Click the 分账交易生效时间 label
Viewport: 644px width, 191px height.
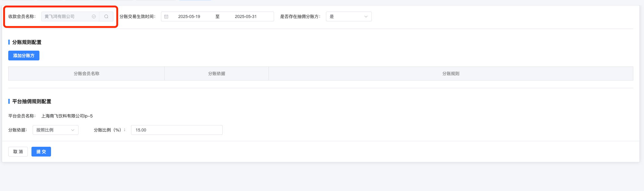137,16
